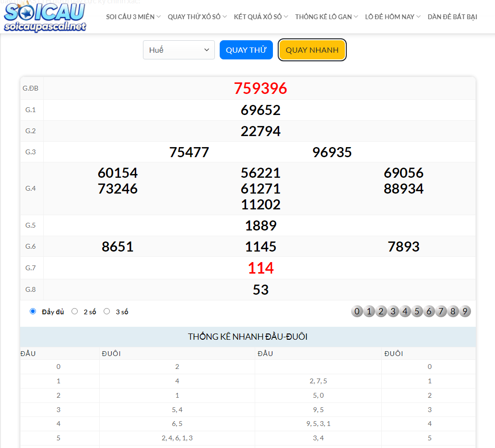Select digit ball 1 filter
The height and width of the screenshot is (448, 495).
369,311
